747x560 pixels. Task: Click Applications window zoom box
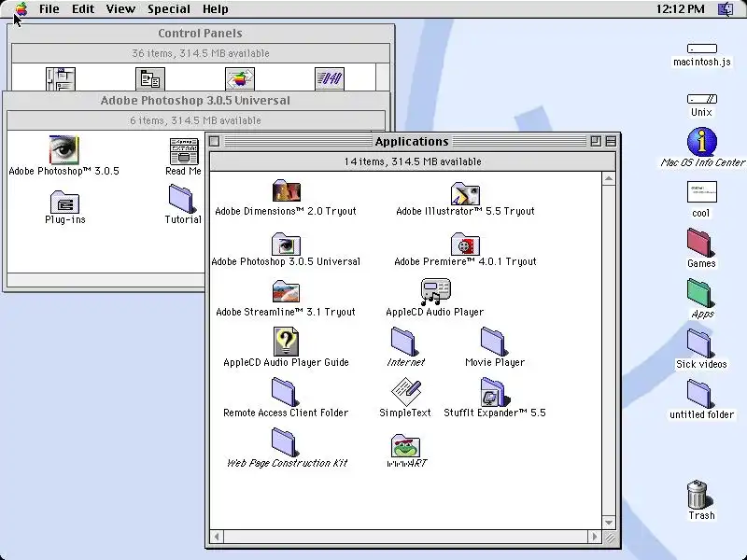click(596, 141)
